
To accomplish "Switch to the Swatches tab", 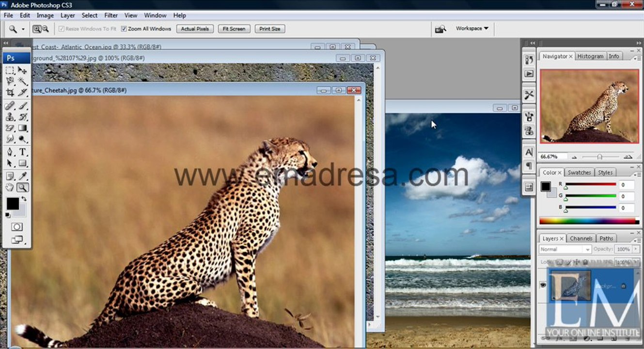I will click(x=579, y=173).
